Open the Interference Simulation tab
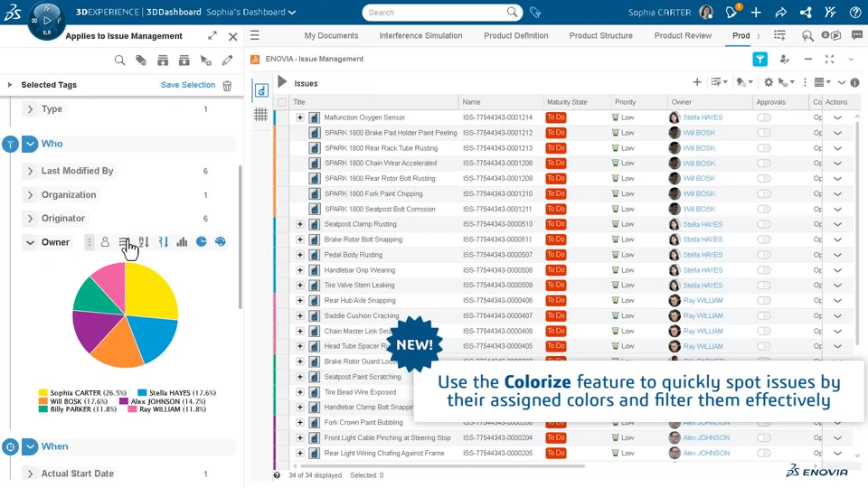The height and width of the screenshot is (488, 868). point(420,35)
